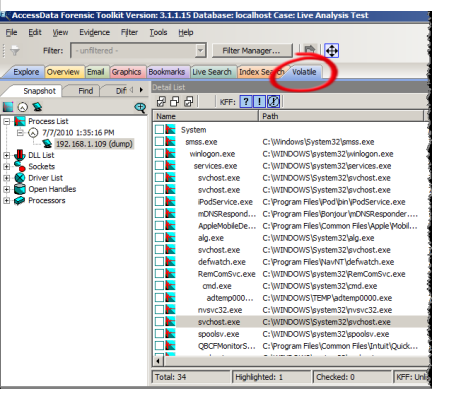
Task: Select the mDNSRespond... process row
Action: pyautogui.click(x=290, y=214)
